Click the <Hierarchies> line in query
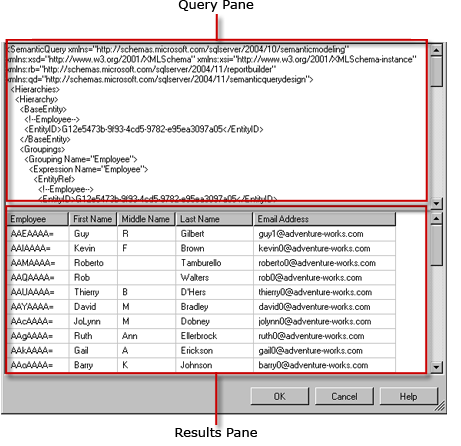The width and height of the screenshot is (461, 446). [x=35, y=89]
